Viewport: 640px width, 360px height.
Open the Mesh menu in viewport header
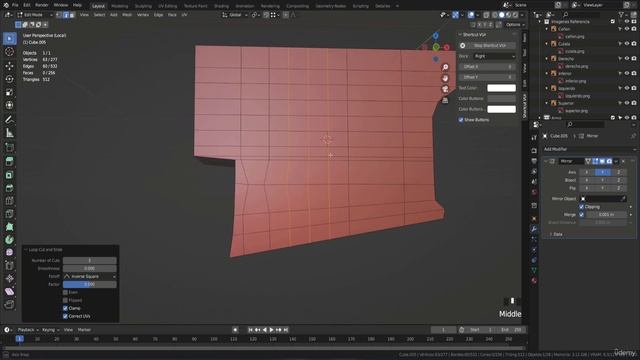pyautogui.click(x=127, y=15)
